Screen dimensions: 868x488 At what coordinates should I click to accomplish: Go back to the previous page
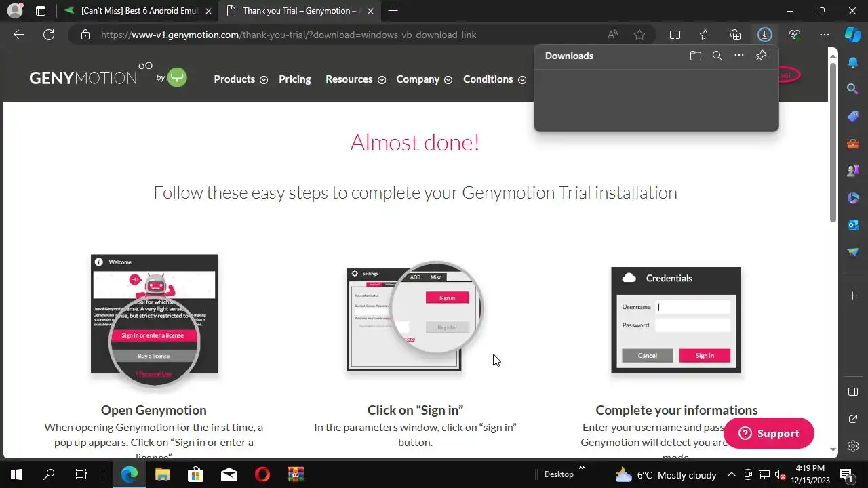pos(19,35)
